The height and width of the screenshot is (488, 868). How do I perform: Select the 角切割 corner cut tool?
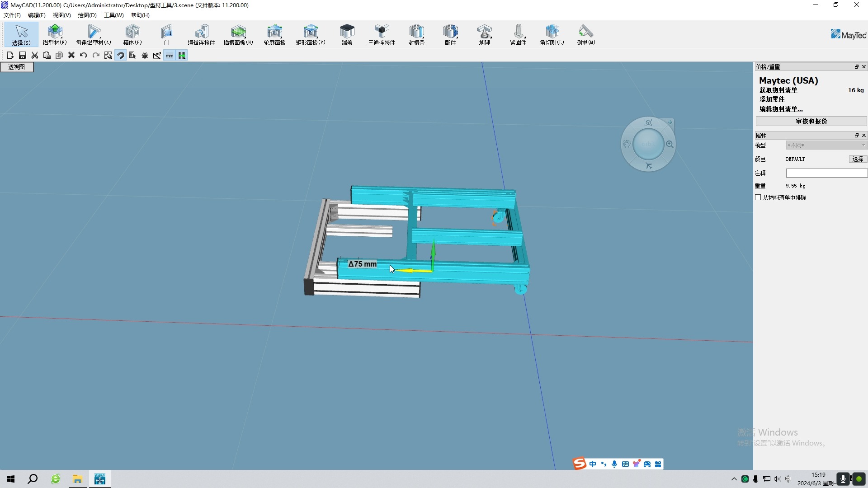click(x=552, y=34)
